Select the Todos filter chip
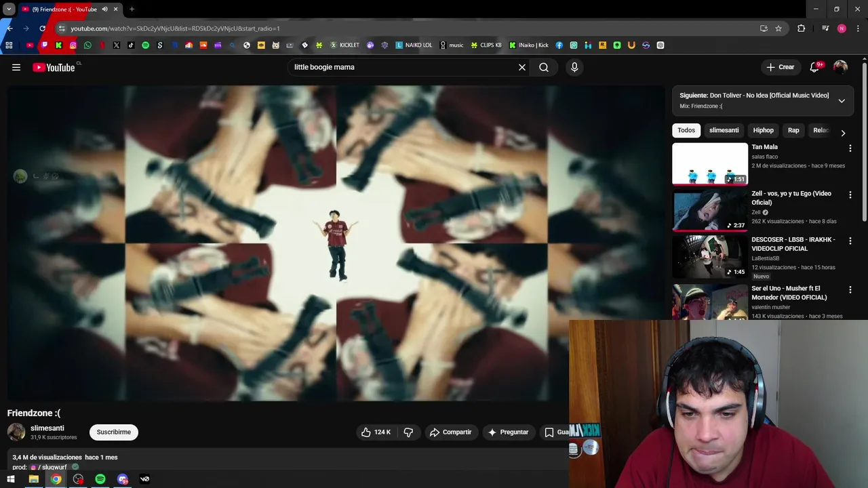Image resolution: width=868 pixels, height=488 pixels. (686, 130)
